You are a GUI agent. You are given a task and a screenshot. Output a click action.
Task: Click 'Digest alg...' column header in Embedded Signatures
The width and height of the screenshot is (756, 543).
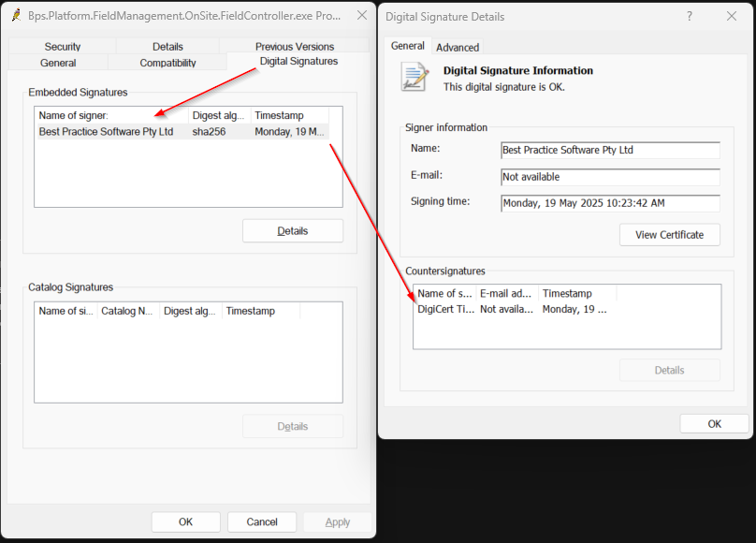[x=219, y=115]
